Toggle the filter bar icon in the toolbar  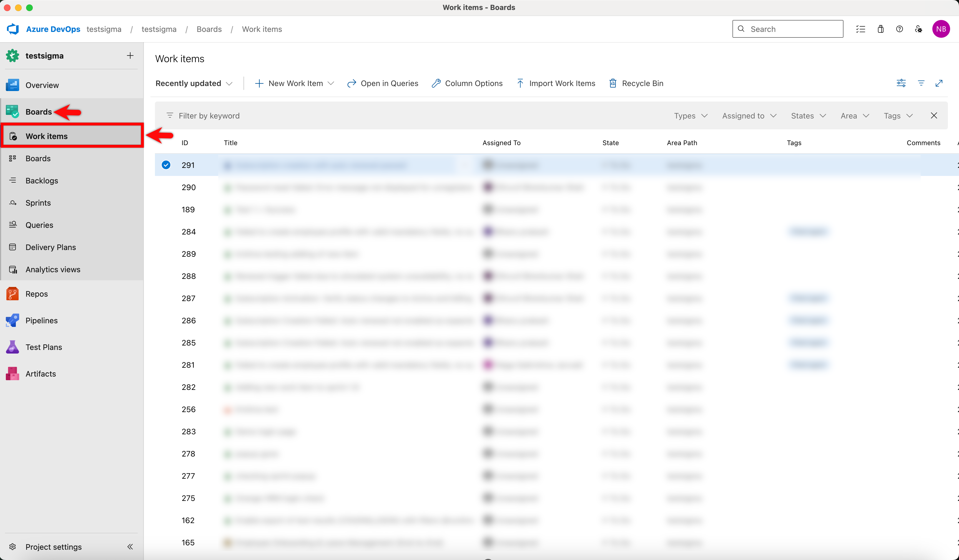[921, 83]
